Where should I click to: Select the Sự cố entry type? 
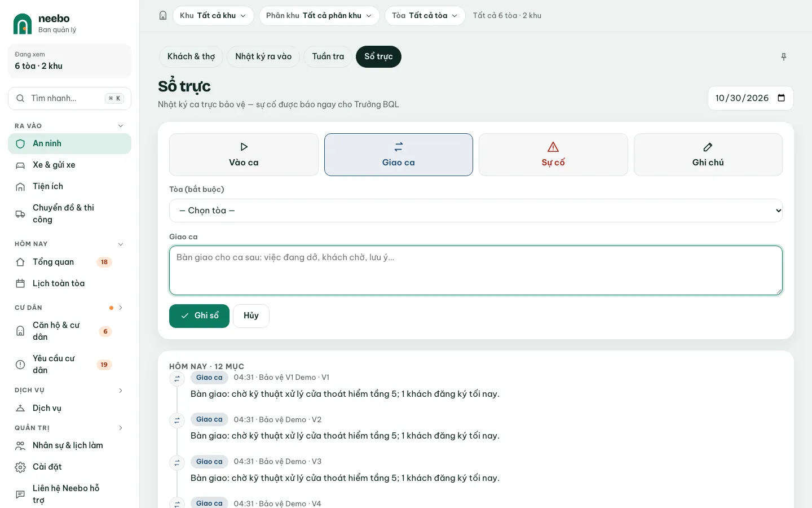point(553,155)
